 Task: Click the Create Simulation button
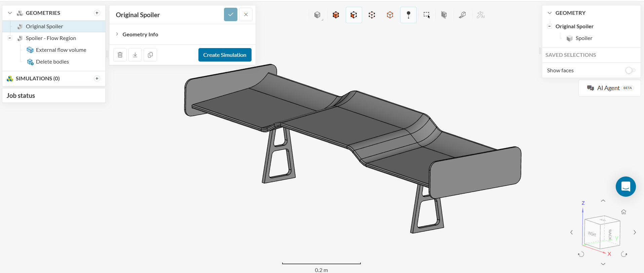(225, 55)
